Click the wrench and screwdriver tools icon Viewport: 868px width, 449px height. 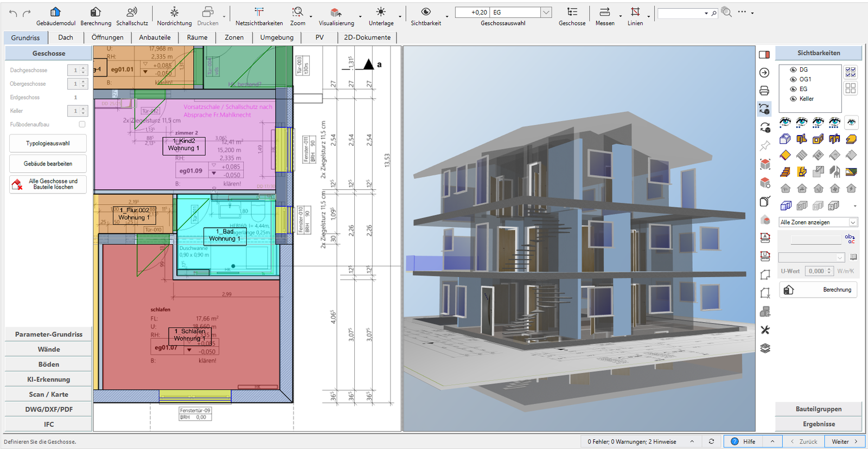[765, 330]
